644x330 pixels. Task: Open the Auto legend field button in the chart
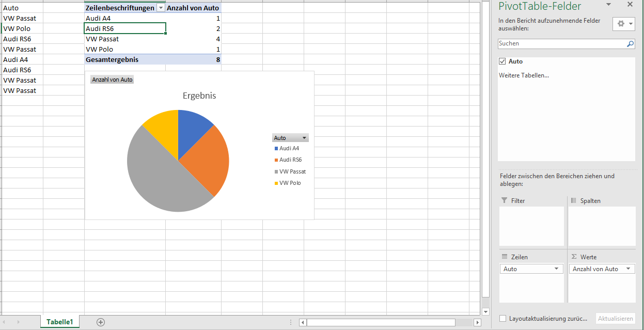coord(290,138)
